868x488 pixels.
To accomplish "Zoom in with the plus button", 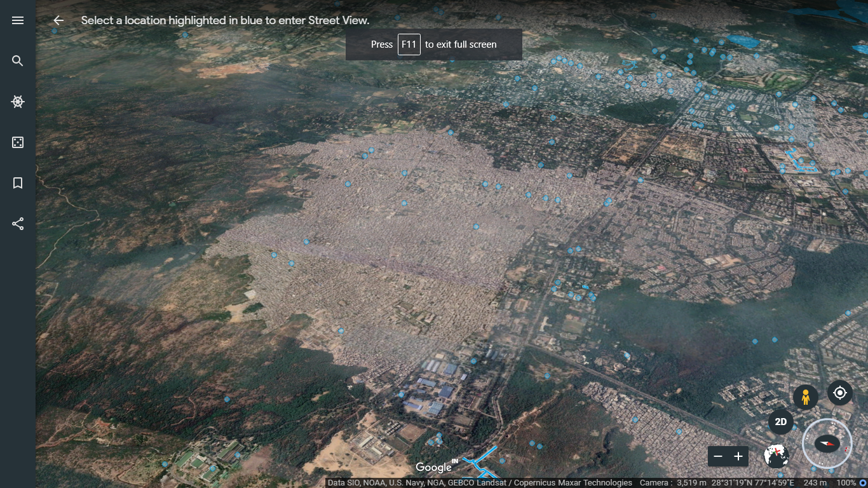I will pyautogui.click(x=738, y=456).
